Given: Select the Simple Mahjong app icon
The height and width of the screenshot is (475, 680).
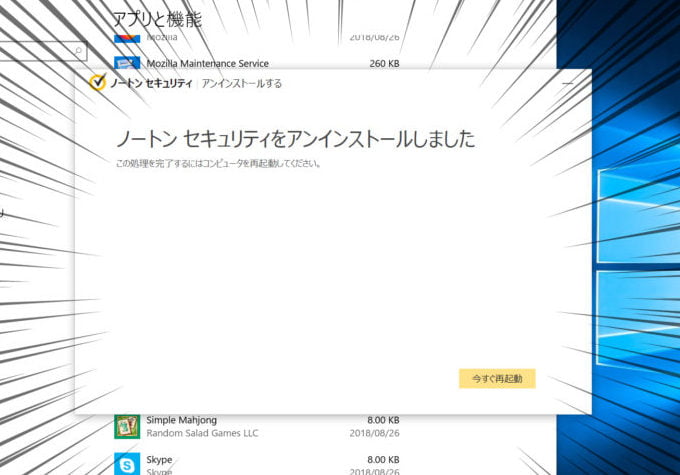Looking at the screenshot, I should [x=127, y=426].
